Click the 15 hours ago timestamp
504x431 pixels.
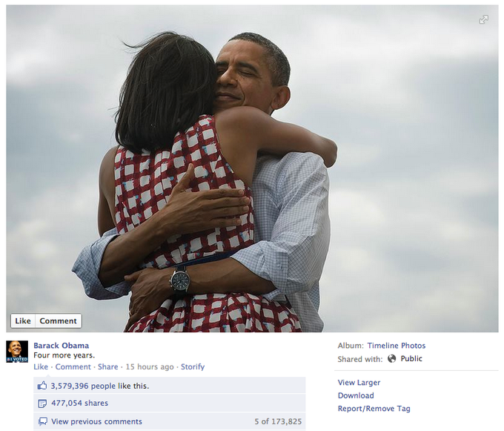pyautogui.click(x=150, y=366)
